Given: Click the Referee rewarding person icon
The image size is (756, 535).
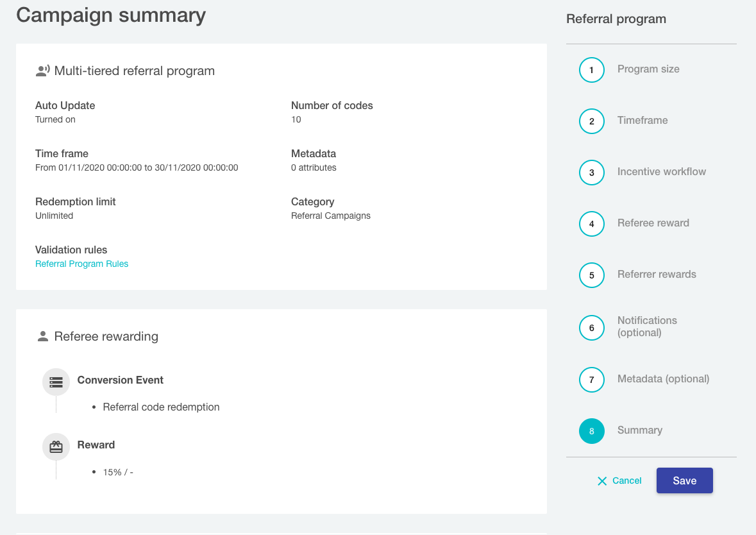Looking at the screenshot, I should click(x=43, y=336).
